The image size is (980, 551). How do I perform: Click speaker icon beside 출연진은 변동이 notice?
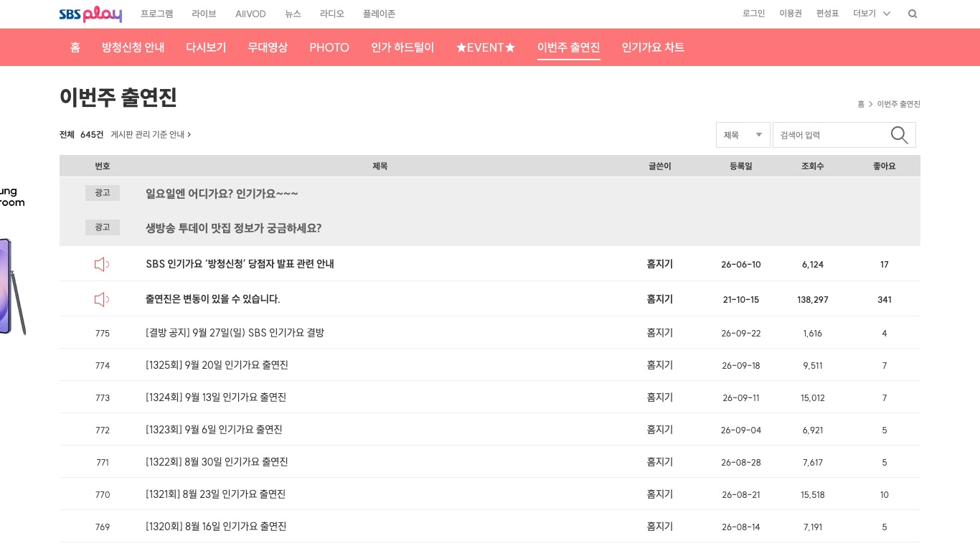[x=102, y=299]
